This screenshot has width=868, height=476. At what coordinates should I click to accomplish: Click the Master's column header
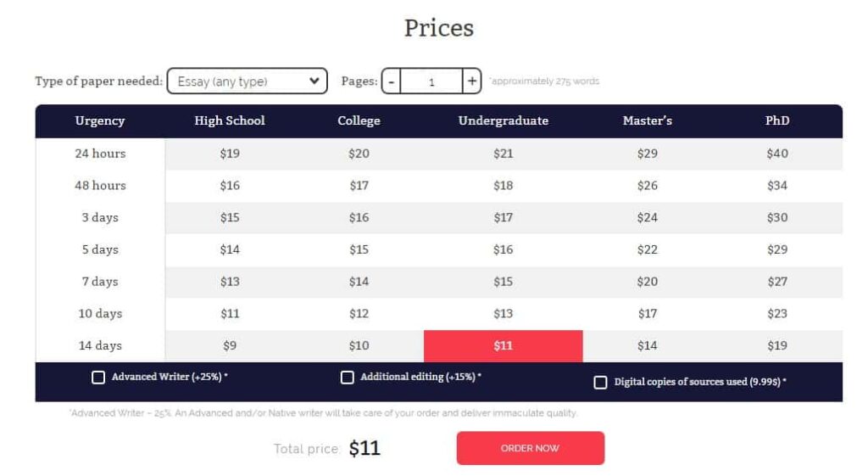pos(647,120)
